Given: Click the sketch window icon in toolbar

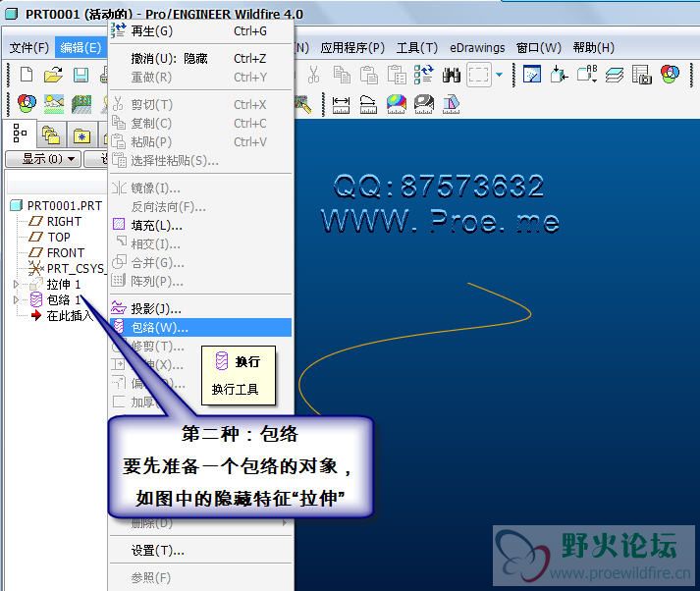Looking at the screenshot, I should point(532,75).
